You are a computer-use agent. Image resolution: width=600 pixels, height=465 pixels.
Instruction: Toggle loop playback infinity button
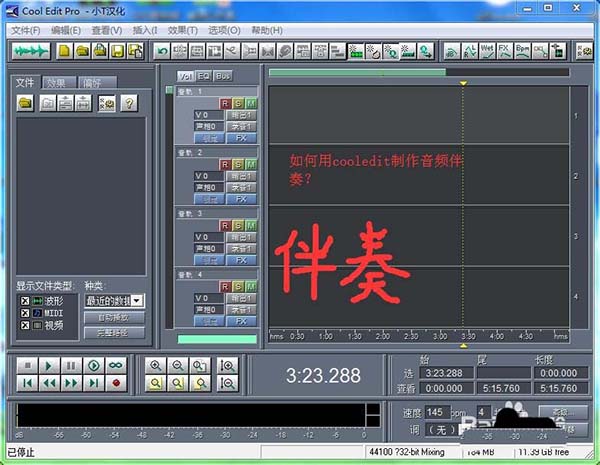pos(116,365)
